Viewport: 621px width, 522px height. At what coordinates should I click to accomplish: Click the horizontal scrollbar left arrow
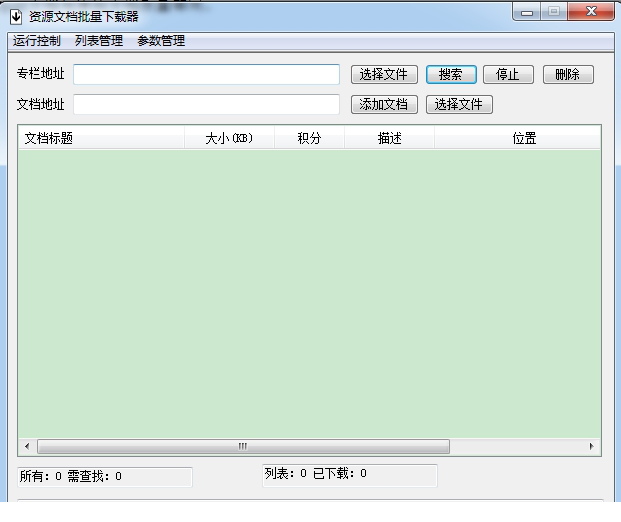27,446
